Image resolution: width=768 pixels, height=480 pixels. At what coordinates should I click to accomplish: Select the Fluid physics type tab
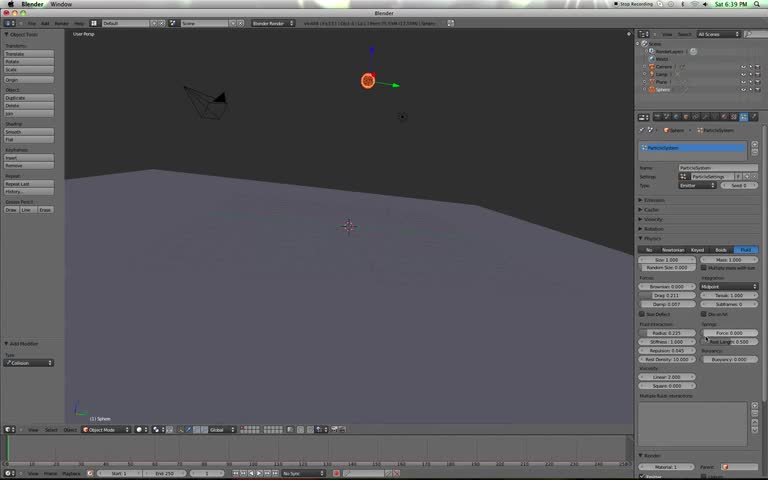(x=745, y=250)
